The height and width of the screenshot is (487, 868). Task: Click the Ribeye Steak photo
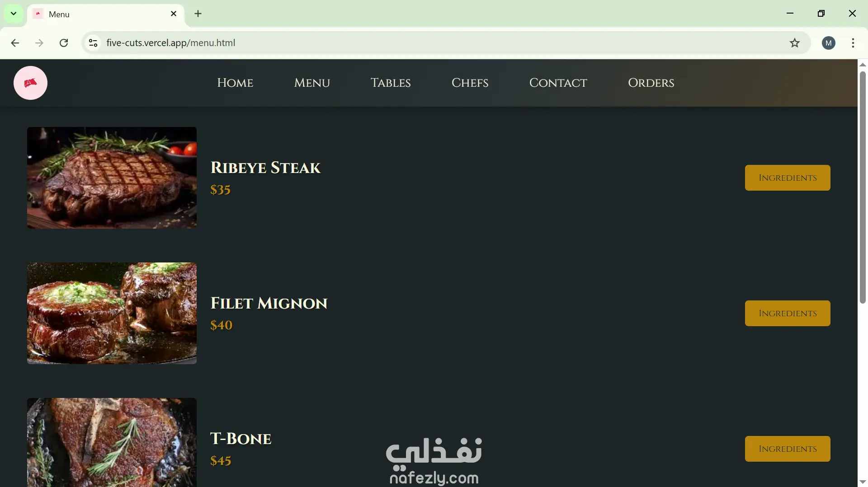coord(112,178)
